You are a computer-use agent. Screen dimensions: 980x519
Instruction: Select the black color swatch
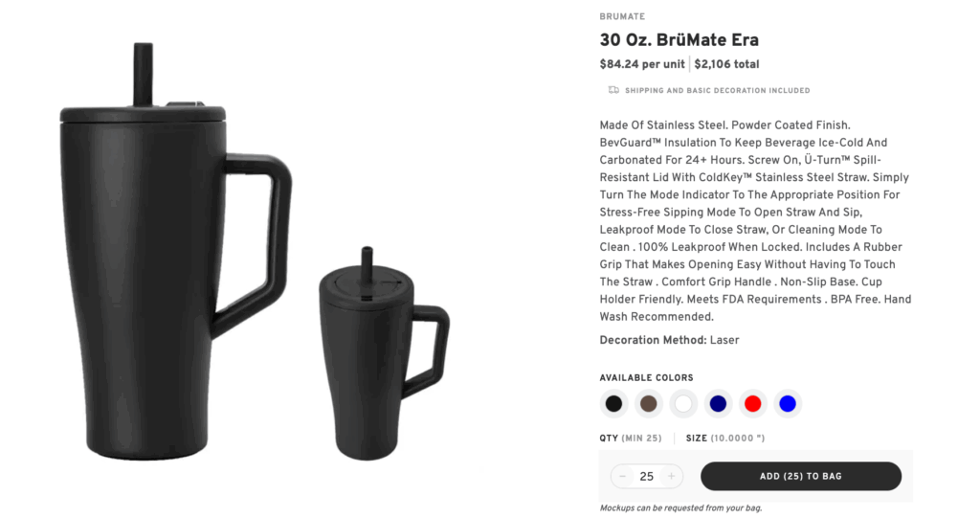tap(613, 403)
